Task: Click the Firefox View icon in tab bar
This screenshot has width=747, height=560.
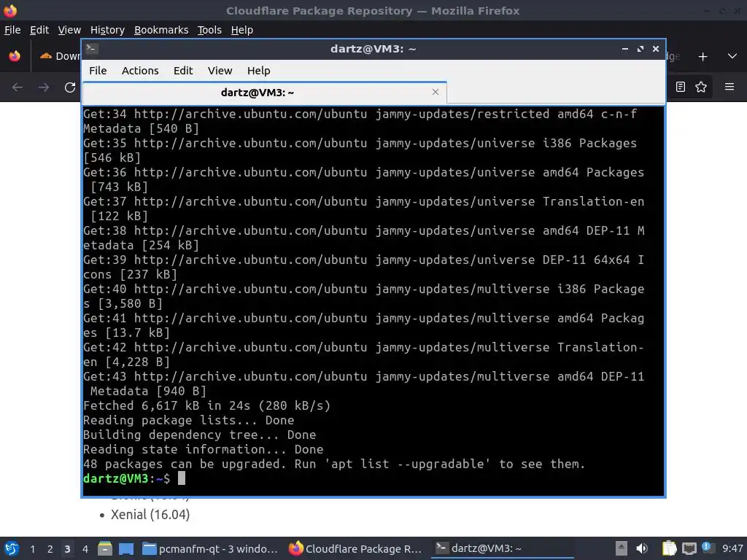Action: click(x=15, y=56)
